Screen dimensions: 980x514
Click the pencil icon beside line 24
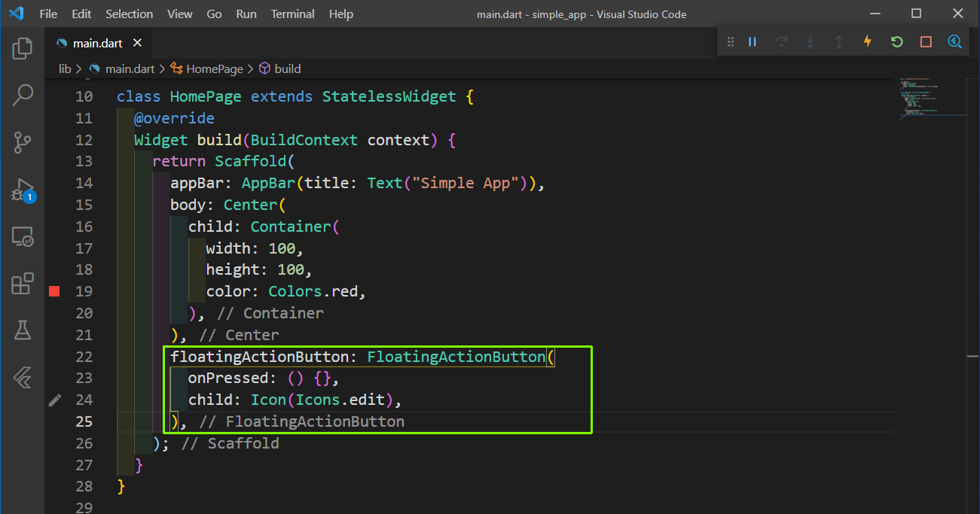click(x=54, y=400)
